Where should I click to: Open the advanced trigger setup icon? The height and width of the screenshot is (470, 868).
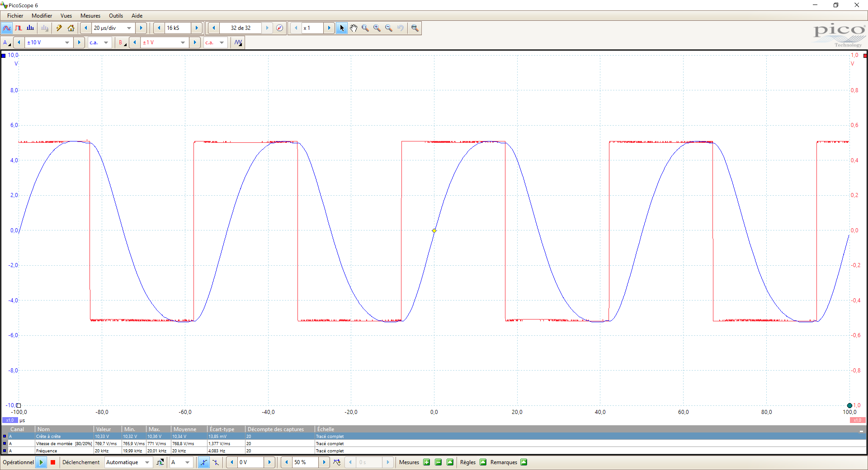tap(160, 462)
